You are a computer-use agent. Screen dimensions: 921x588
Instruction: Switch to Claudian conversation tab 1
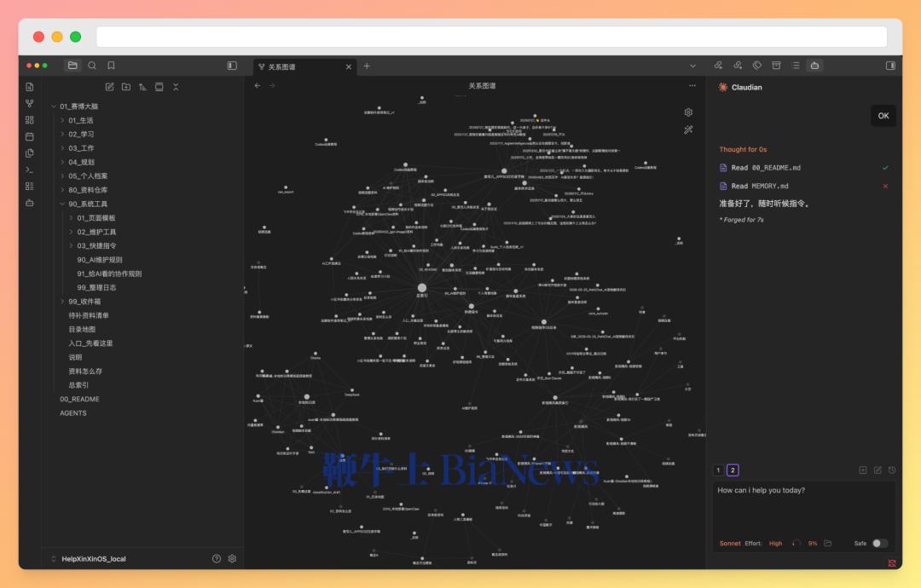718,470
